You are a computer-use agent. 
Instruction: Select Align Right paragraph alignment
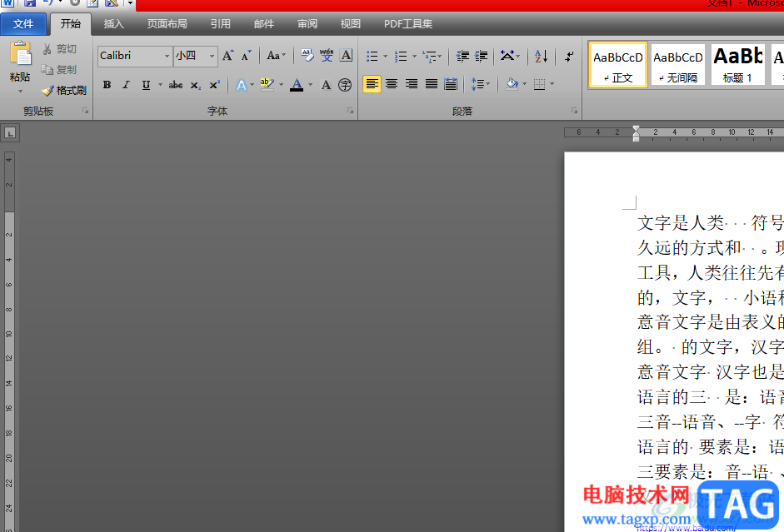pyautogui.click(x=412, y=84)
